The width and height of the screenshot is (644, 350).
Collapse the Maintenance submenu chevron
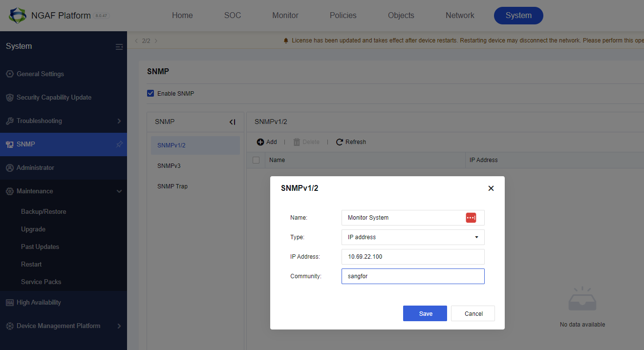click(119, 191)
